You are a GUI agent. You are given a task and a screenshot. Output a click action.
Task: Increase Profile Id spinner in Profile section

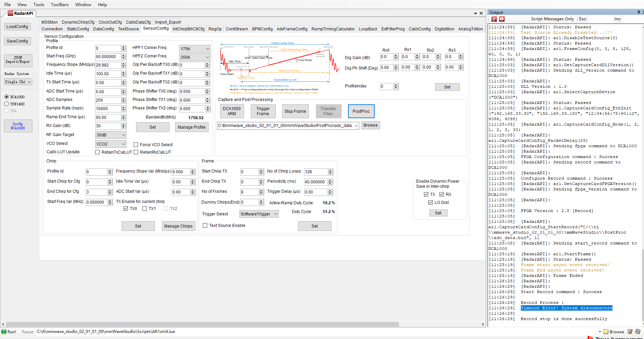(124, 47)
